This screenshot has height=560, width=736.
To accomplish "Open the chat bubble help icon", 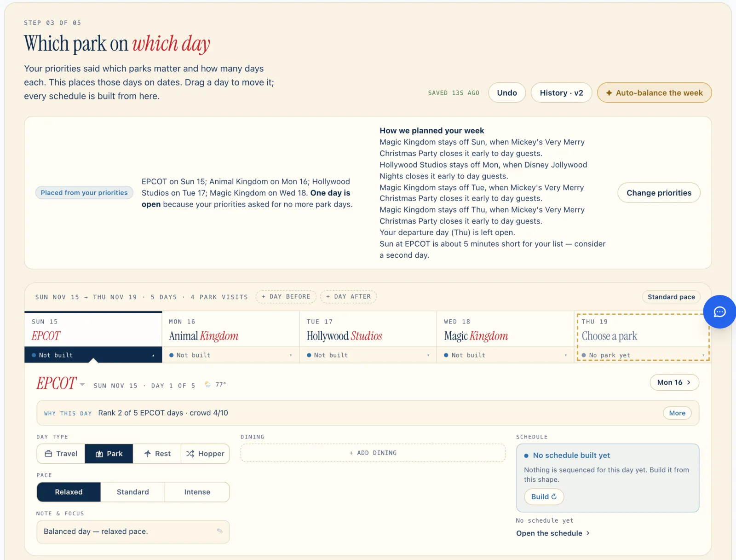I will pos(719,312).
